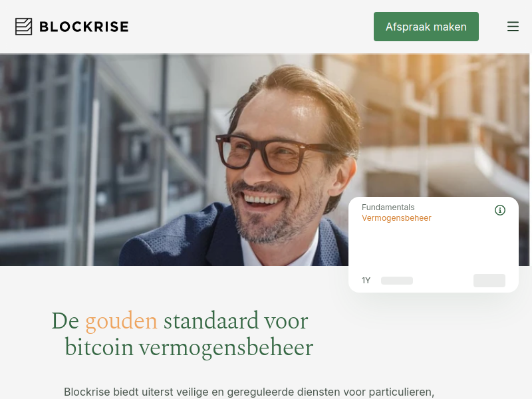Open the hamburger navigation menu
Screen dimensions: 532x399
pos(513,27)
